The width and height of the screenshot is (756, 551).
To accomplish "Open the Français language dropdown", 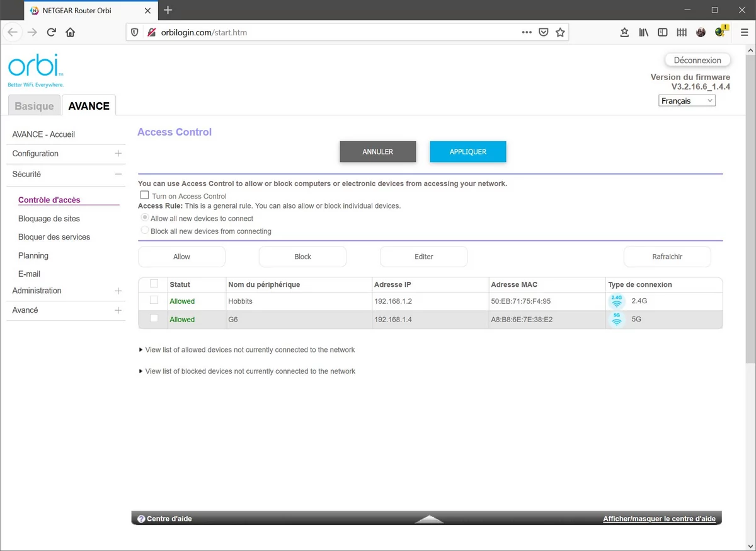I will tap(687, 101).
